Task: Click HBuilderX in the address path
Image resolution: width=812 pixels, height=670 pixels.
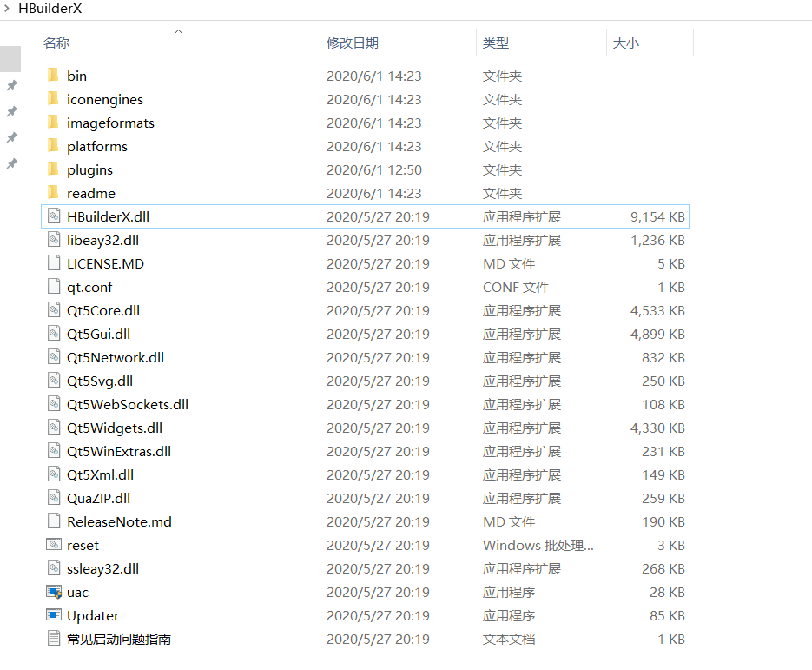Action: click(x=50, y=9)
